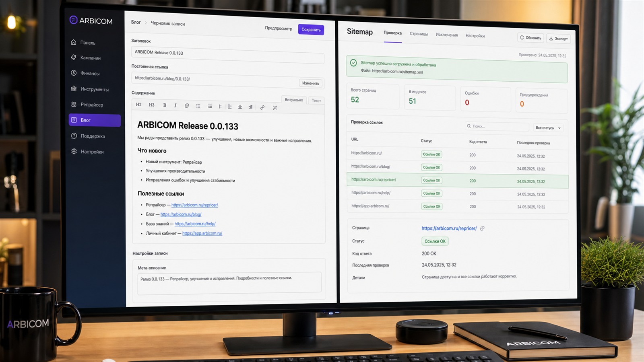Select the https://app.arbicom.ru/ table row
The width and height of the screenshot is (644, 362).
457,206
